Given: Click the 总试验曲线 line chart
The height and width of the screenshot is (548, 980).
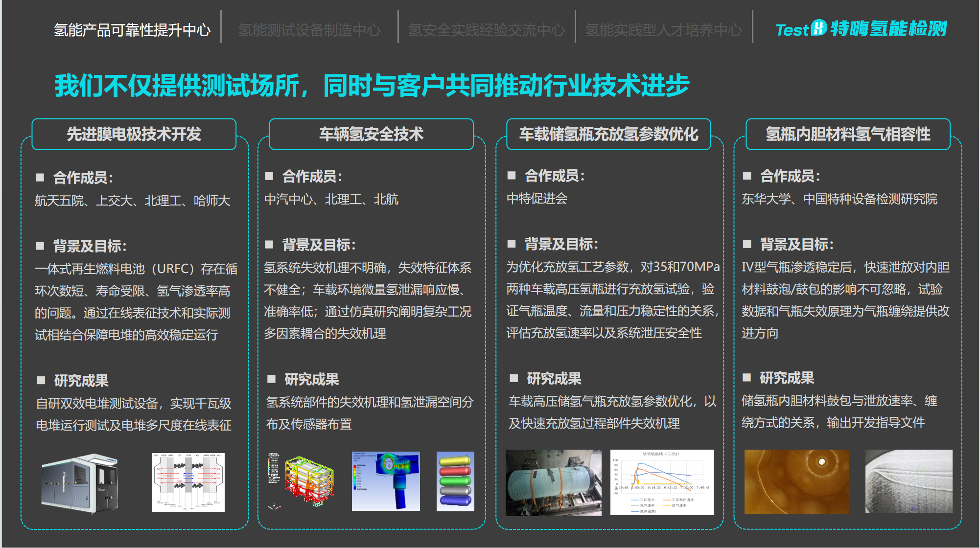Looking at the screenshot, I should coord(662,482).
